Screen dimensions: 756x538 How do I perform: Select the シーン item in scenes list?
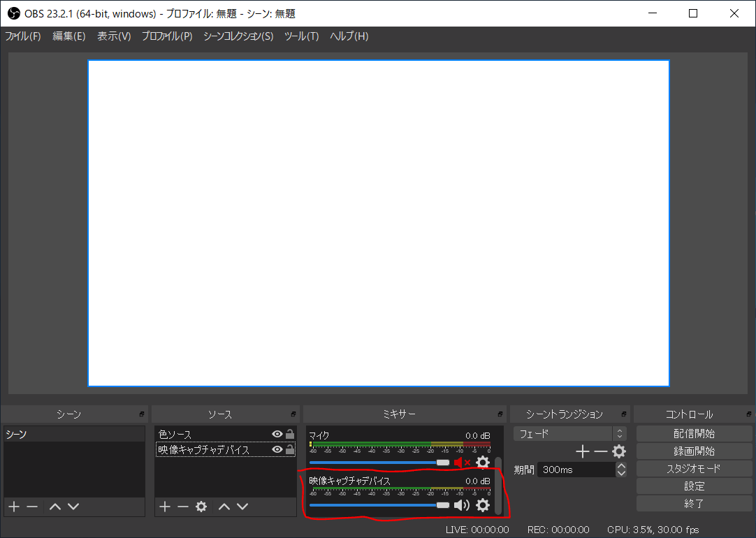74,435
